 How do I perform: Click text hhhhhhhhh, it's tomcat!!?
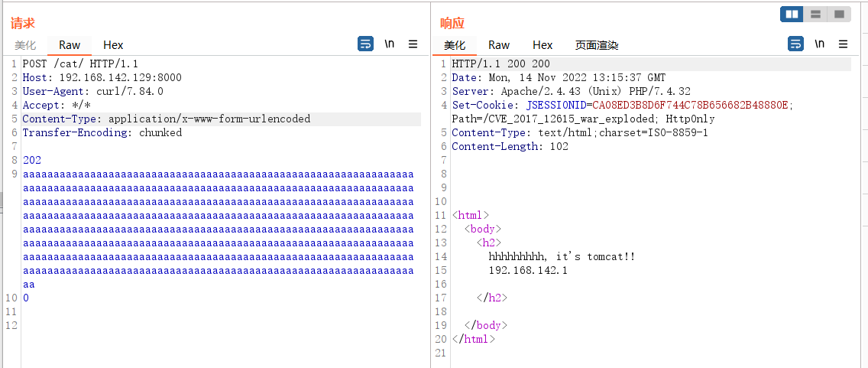[562, 256]
